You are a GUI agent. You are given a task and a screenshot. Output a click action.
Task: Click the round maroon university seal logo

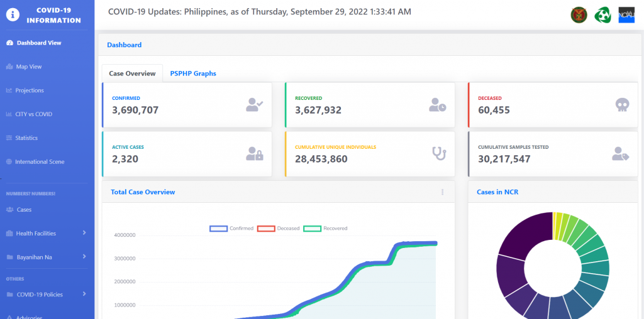[x=579, y=15]
